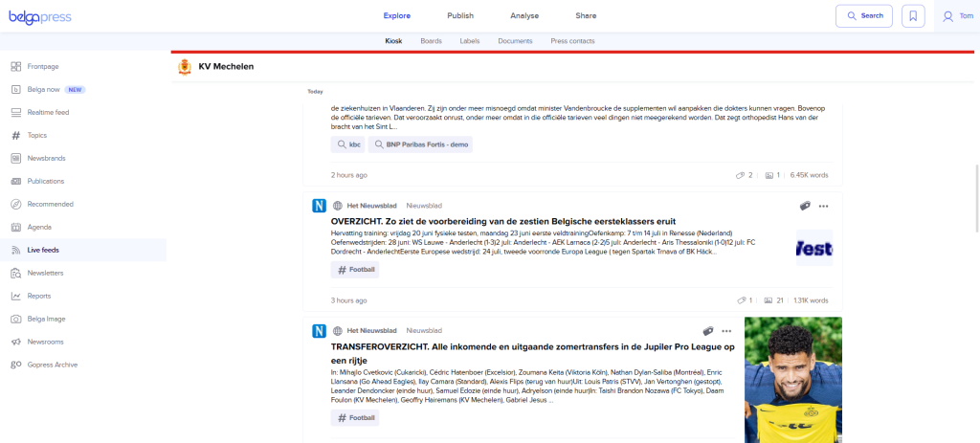Select the Labels sub-tab
The height and width of the screenshot is (443, 980).
[x=470, y=41]
